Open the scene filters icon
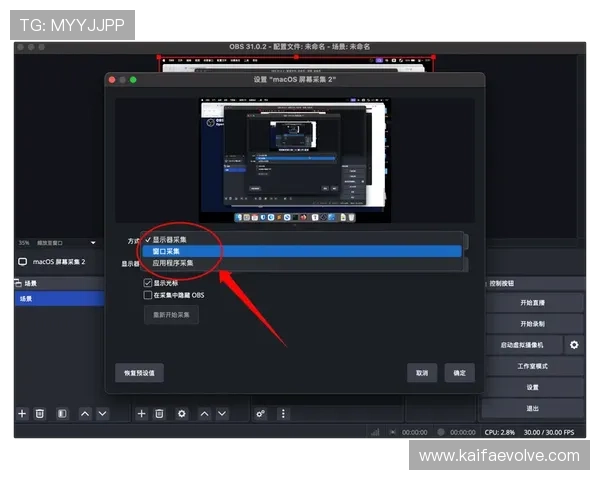Screen dimensions: 600x480 point(62,413)
